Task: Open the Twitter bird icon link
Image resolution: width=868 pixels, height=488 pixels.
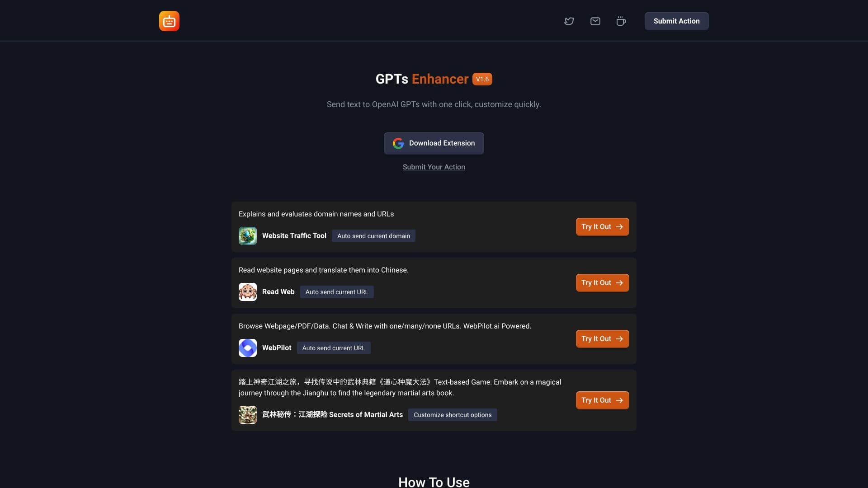Action: click(569, 21)
